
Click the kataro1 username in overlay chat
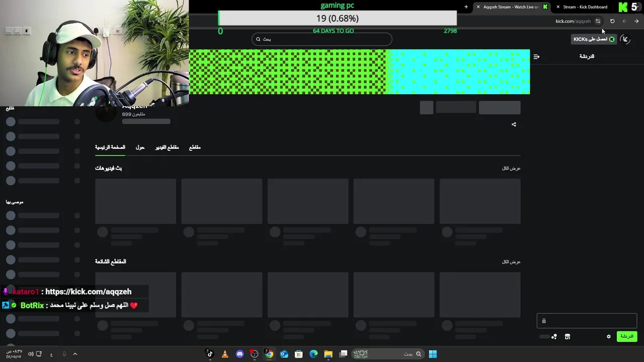26,292
